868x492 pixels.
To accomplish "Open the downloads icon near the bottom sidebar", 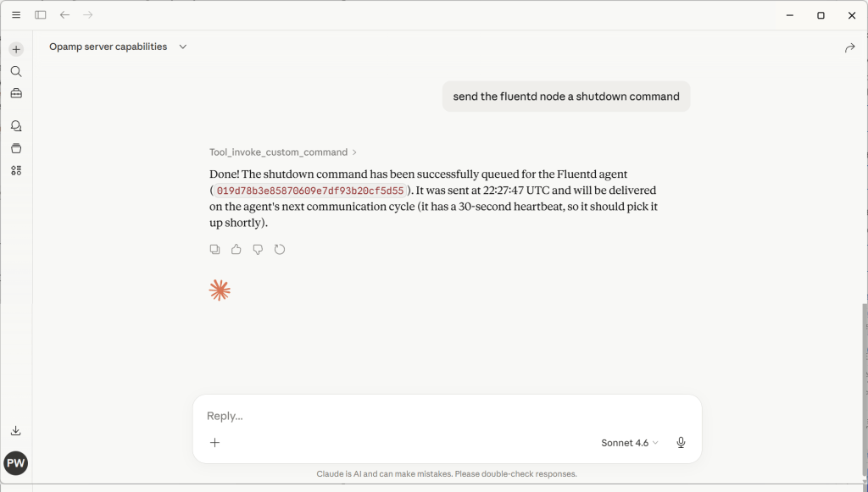I will pyautogui.click(x=15, y=430).
